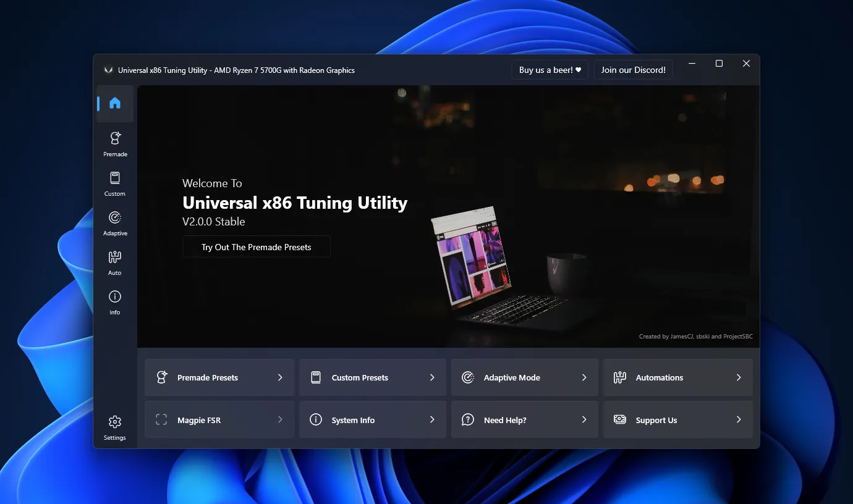853x504 pixels.
Task: Click the Premade Presets card icon
Action: [x=162, y=377]
